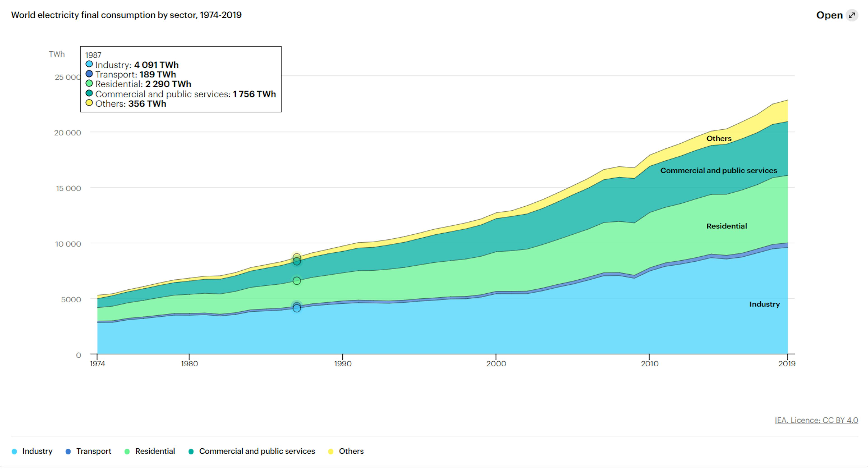Click the Residential light-green legend dot
The image size is (868, 469).
127,452
